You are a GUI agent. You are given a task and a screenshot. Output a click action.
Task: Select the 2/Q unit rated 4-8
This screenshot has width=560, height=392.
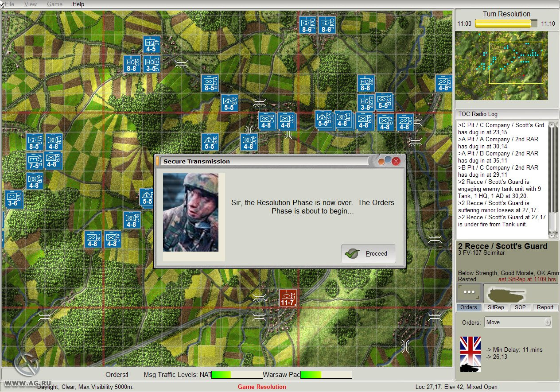(x=405, y=122)
